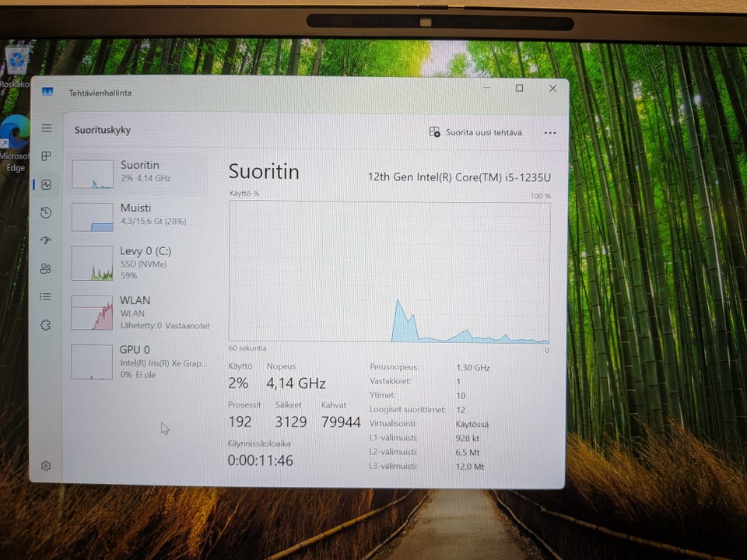Click the GPU 0 mini graph thumbnail

92,362
